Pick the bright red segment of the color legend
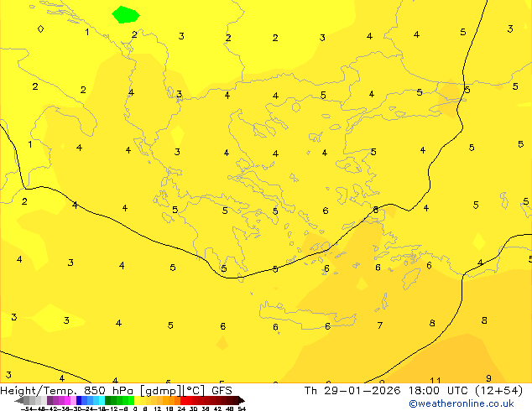Viewport: 532px width, 411px height. coord(183,400)
